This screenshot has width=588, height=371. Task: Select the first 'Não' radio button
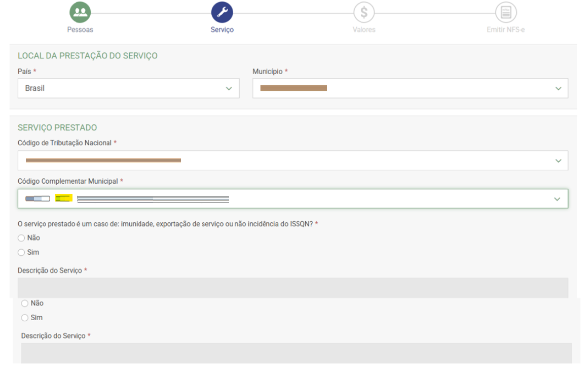(21, 238)
